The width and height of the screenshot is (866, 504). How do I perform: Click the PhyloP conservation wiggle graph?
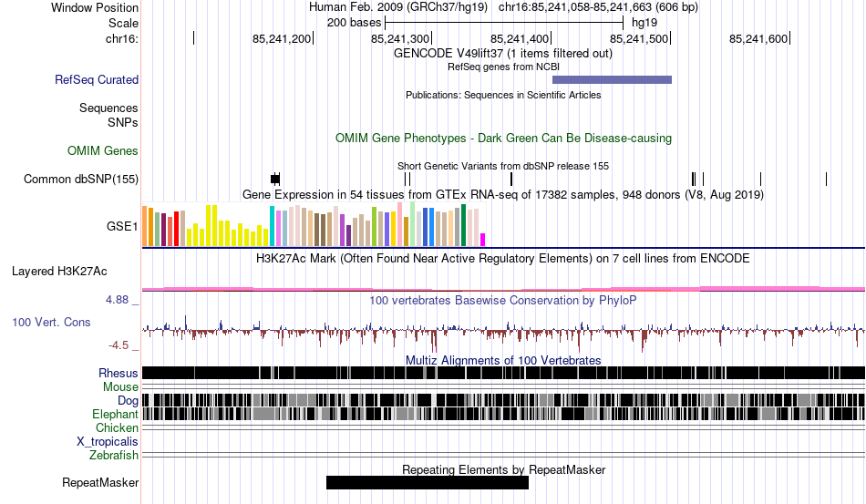point(503,332)
